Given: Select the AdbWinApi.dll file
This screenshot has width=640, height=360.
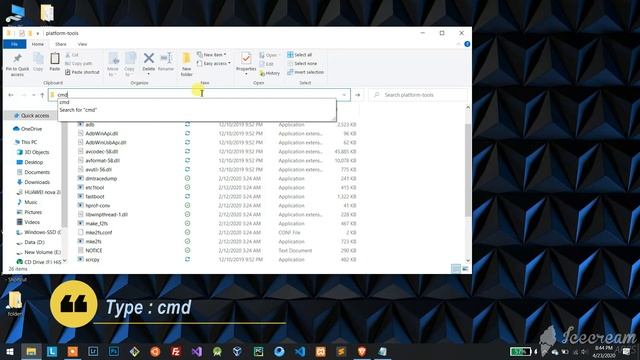Looking at the screenshot, I should click(102, 133).
